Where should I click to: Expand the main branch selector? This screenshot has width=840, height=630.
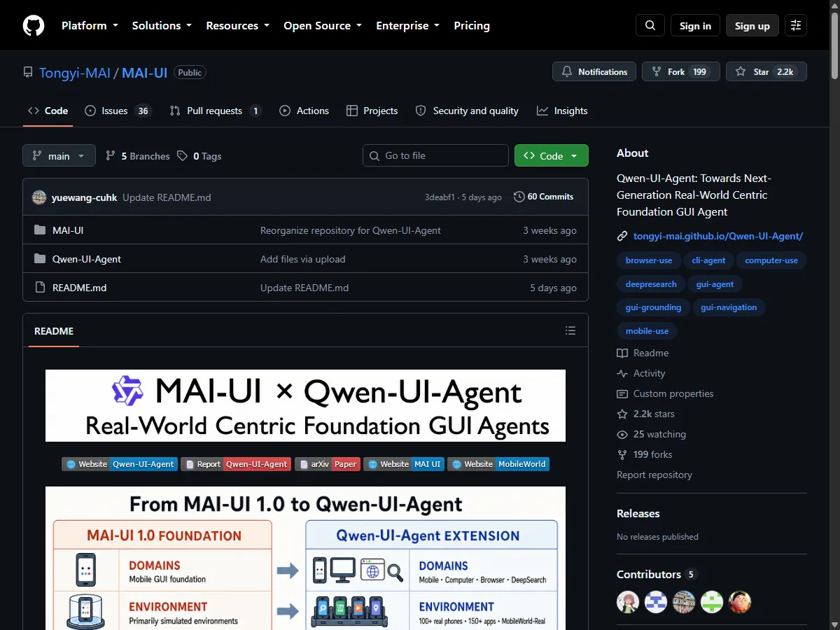(x=59, y=155)
